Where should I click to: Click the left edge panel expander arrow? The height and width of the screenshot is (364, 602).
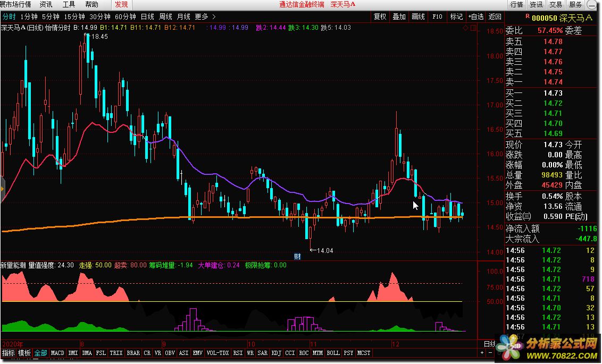pyautogui.click(x=2, y=189)
